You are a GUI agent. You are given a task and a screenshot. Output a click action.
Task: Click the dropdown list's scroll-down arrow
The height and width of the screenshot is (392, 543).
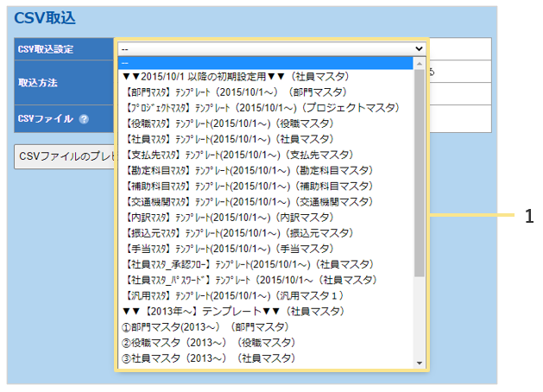point(420,362)
